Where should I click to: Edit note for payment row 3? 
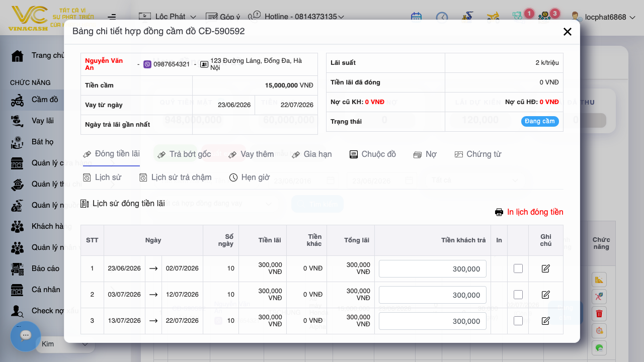(x=546, y=321)
